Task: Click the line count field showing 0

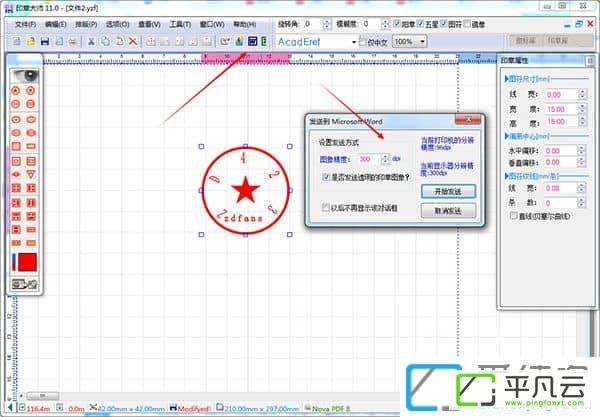Action: click(561, 203)
